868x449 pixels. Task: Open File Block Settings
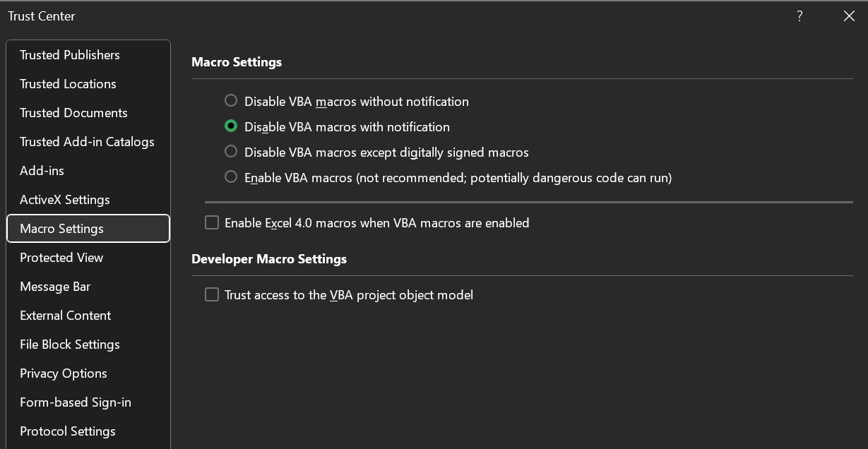coord(69,345)
